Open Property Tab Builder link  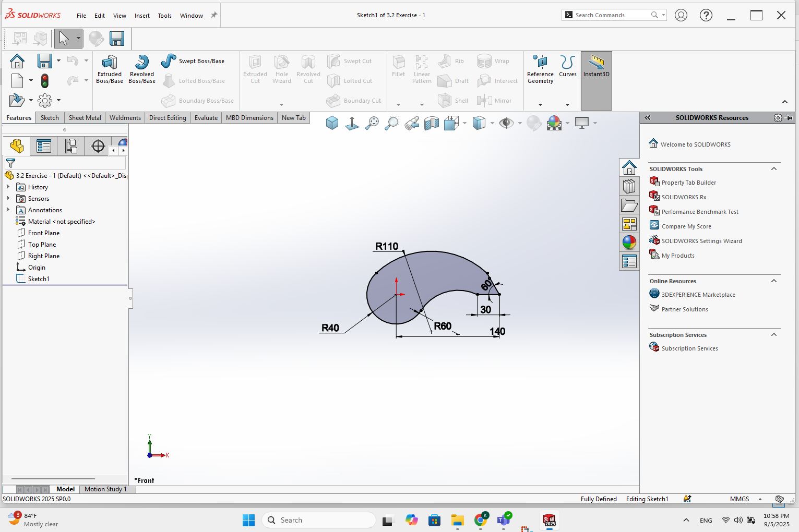[688, 183]
